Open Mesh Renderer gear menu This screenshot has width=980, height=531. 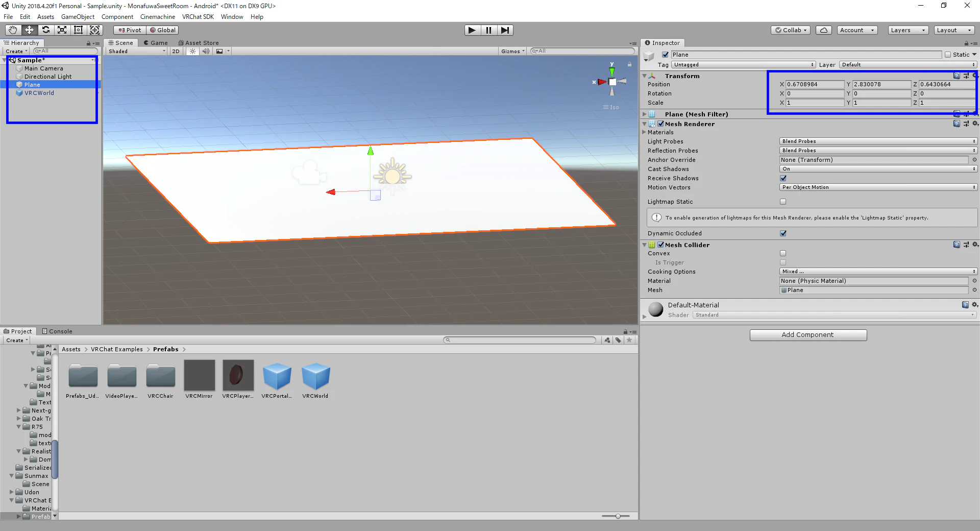pyautogui.click(x=975, y=124)
